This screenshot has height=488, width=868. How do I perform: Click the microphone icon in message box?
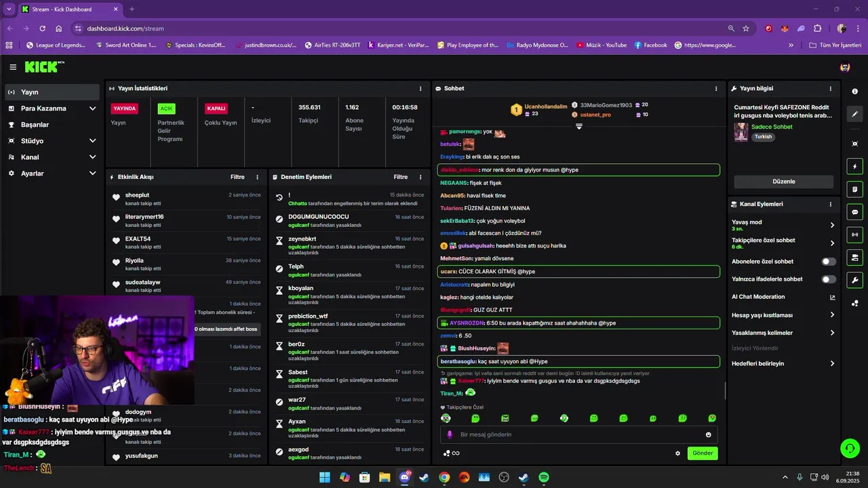[450, 434]
